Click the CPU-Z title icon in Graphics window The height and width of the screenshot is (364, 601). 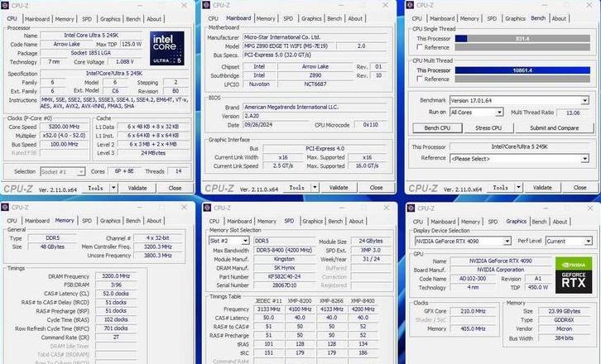coord(411,208)
